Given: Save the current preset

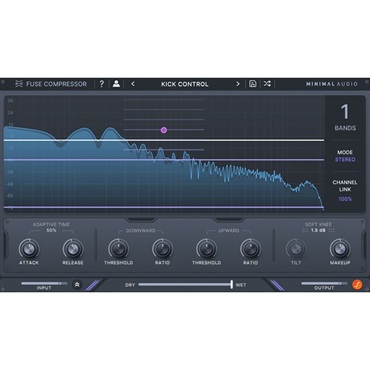Looking at the screenshot, I should pyautogui.click(x=253, y=84).
